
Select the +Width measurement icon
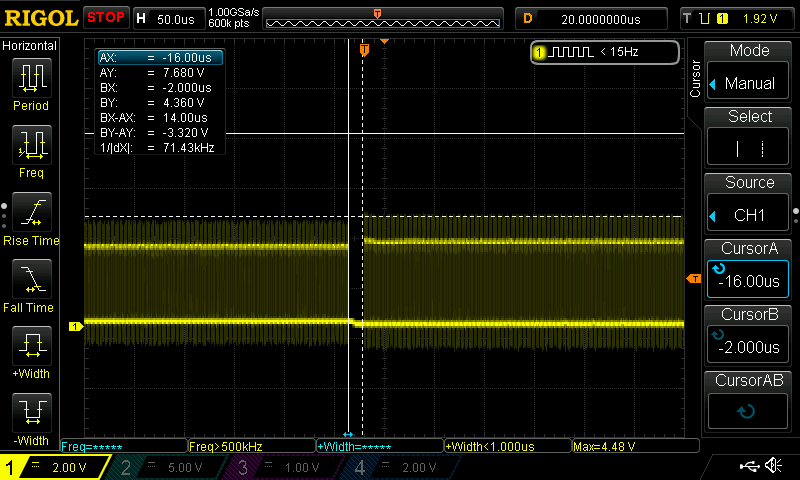pos(32,345)
